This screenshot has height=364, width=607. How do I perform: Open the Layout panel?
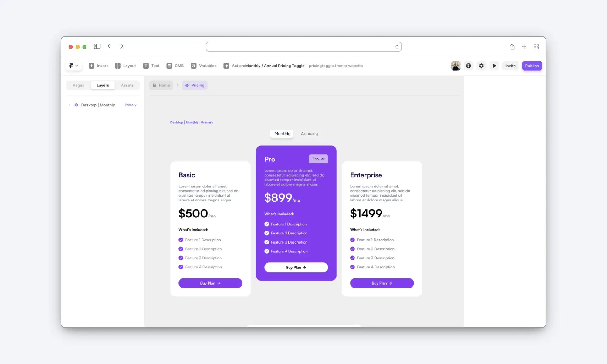click(x=125, y=66)
